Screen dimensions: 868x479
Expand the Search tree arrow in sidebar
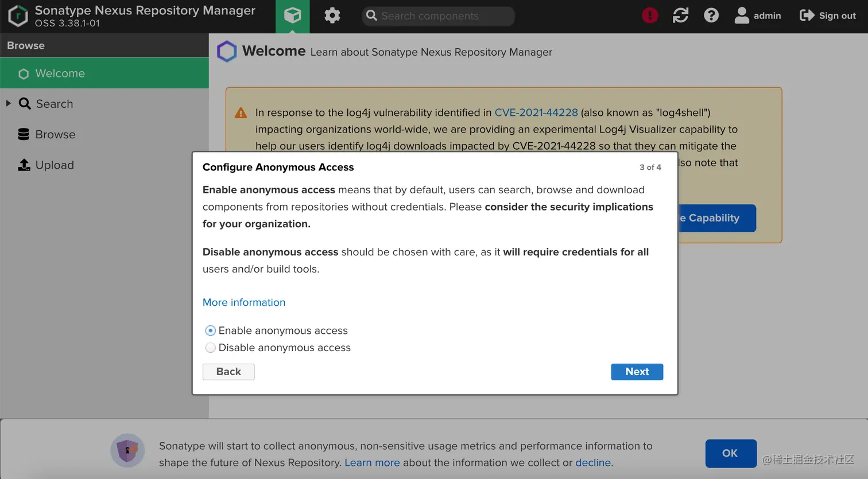click(9, 103)
